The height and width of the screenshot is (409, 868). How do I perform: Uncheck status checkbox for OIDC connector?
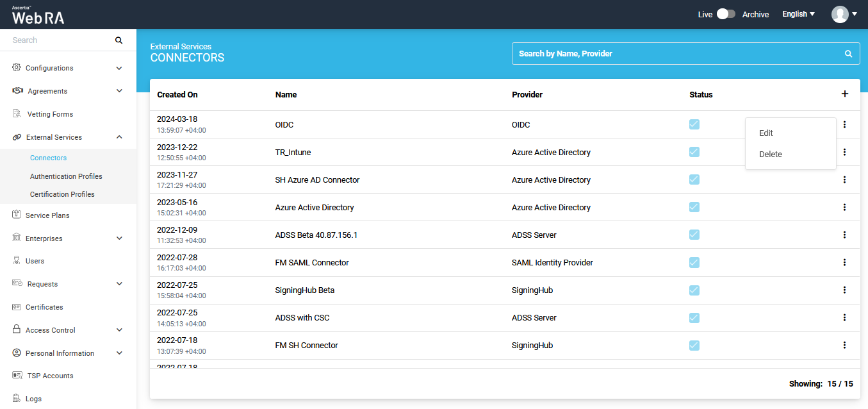(694, 124)
